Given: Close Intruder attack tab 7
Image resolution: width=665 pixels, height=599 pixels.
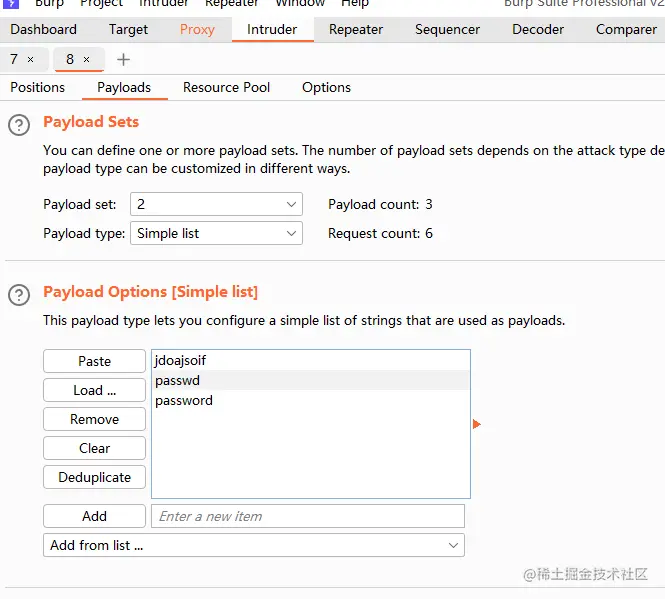Looking at the screenshot, I should click(x=31, y=59).
